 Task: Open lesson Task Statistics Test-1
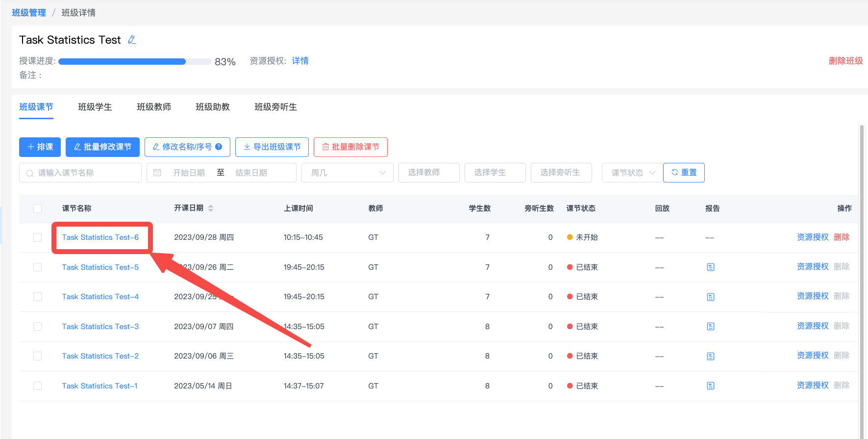99,386
